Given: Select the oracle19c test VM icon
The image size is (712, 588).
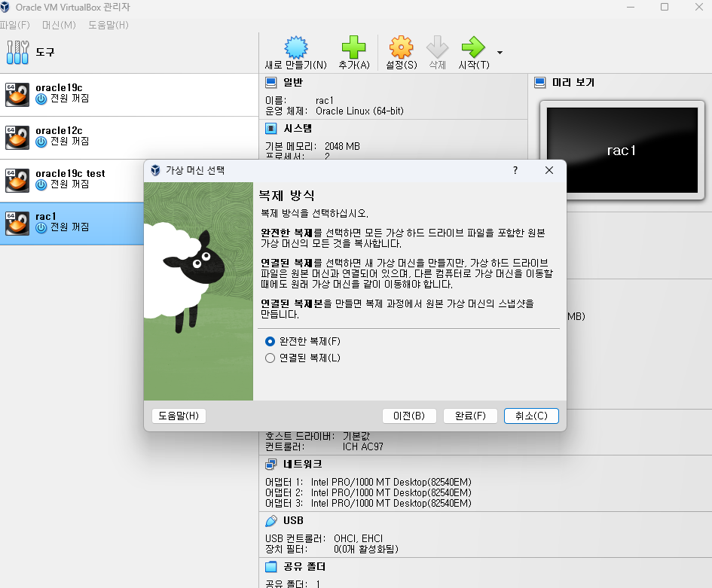Looking at the screenshot, I should (17, 181).
